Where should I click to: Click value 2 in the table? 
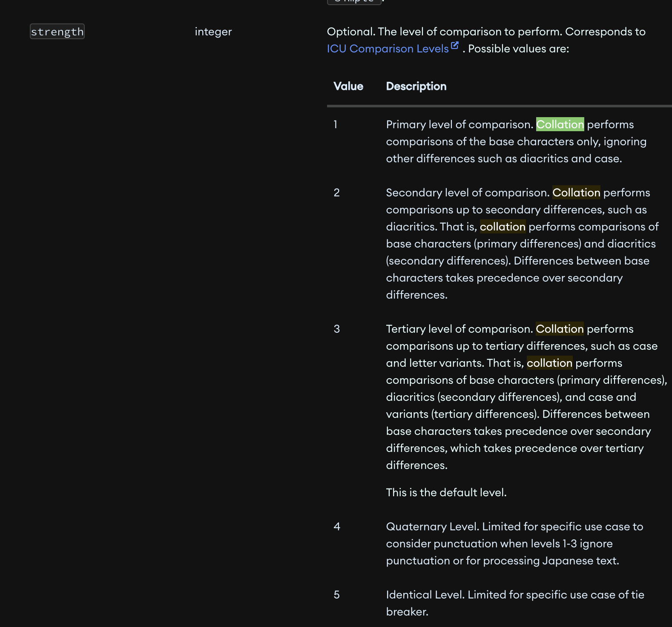pos(336,193)
